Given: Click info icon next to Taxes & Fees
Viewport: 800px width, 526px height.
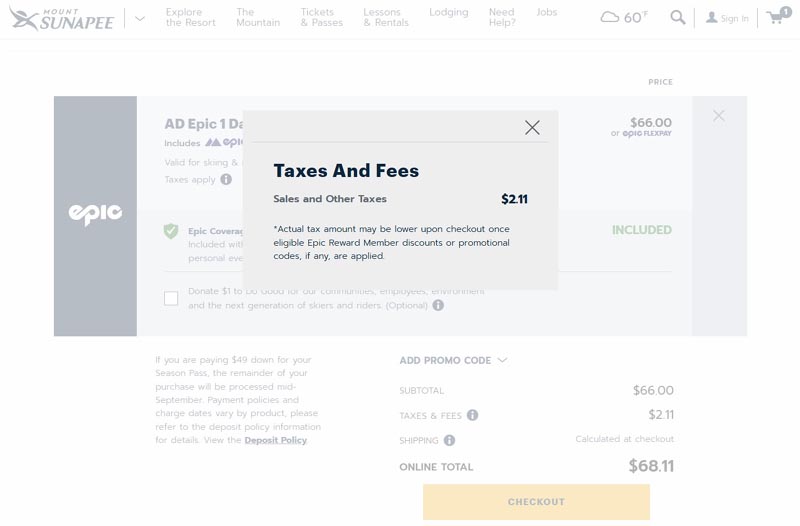Looking at the screenshot, I should point(473,415).
